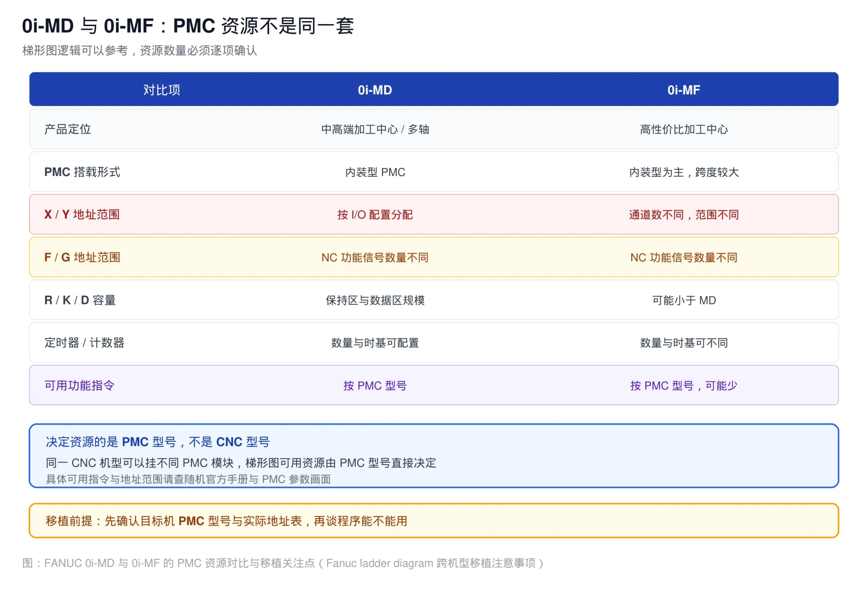Viewport: 868px width, 589px height.
Task: Click "NC 功能信号数量不同" in the 0i-MD column
Action: [375, 258]
